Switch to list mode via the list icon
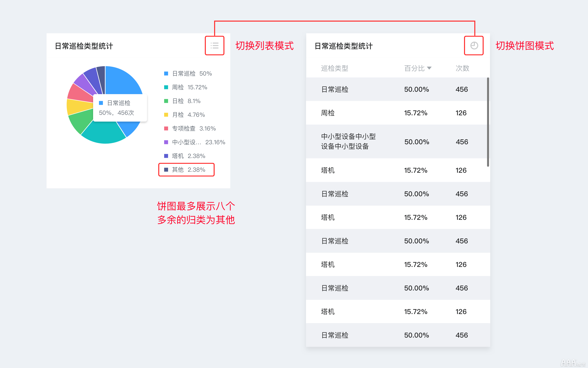588x368 pixels. pyautogui.click(x=215, y=46)
